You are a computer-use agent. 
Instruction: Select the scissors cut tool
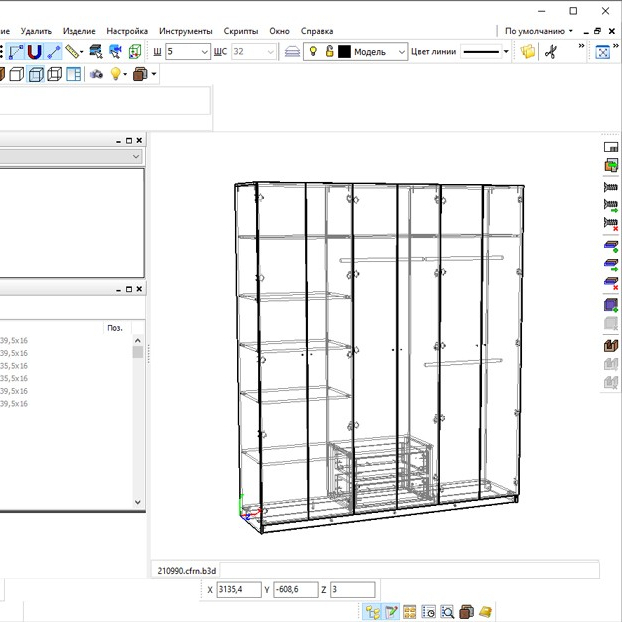551,52
